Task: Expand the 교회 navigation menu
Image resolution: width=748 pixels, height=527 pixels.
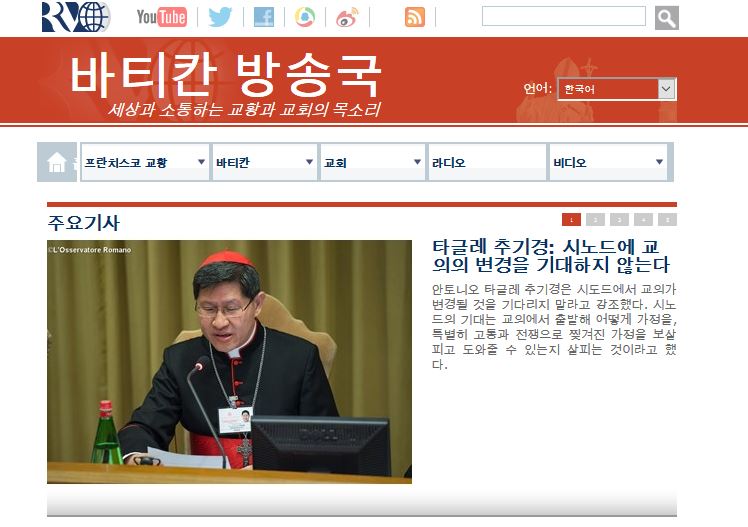Action: [x=373, y=162]
